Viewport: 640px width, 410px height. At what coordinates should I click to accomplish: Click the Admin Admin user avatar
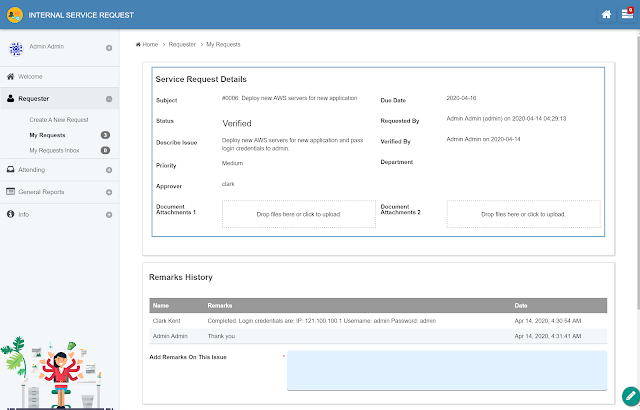pyautogui.click(x=16, y=49)
